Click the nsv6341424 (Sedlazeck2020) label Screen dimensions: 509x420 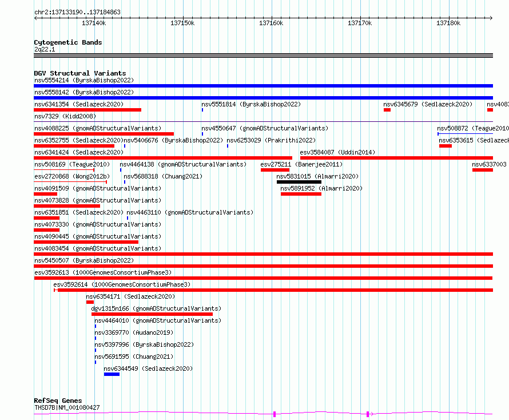pos(79,152)
